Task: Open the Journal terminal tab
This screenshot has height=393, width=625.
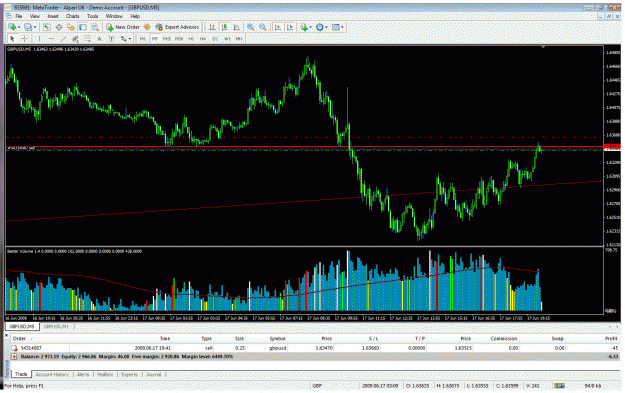Action: pyautogui.click(x=153, y=375)
